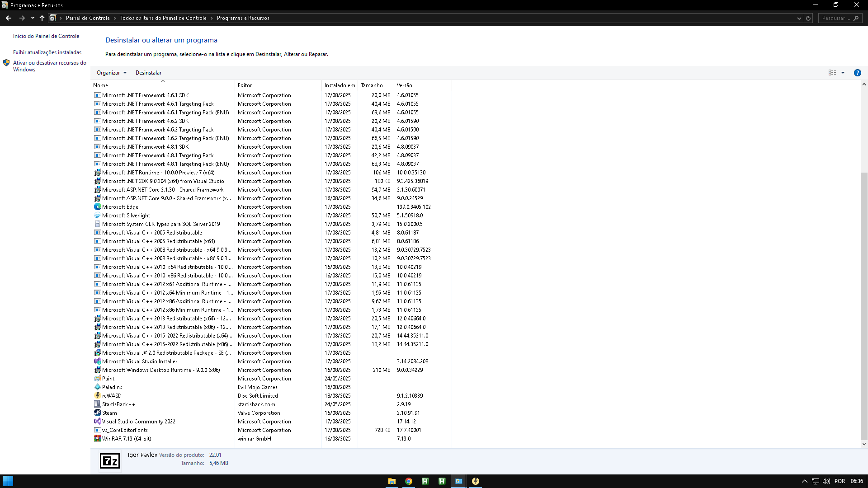This screenshot has height=488, width=868.
Task: Click the scrollbar down arrow
Action: pos(864,444)
